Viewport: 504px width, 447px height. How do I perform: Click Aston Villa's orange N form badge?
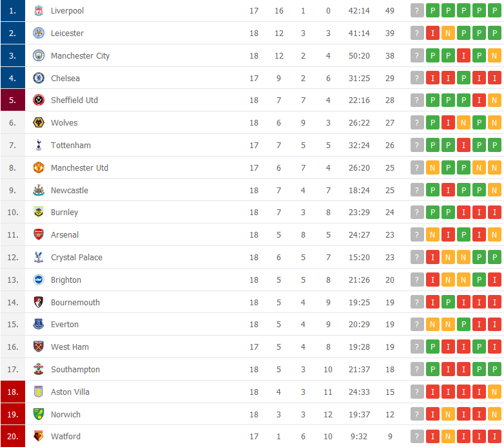(494, 392)
